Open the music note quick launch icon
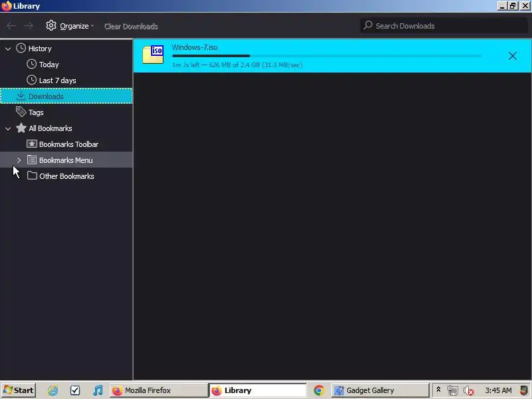This screenshot has width=532, height=399. (98, 390)
